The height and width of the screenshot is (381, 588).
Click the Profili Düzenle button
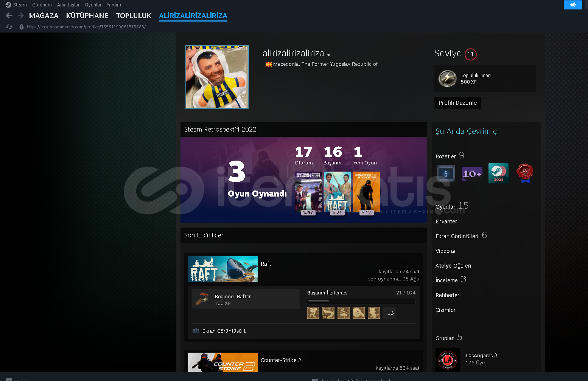(x=458, y=103)
